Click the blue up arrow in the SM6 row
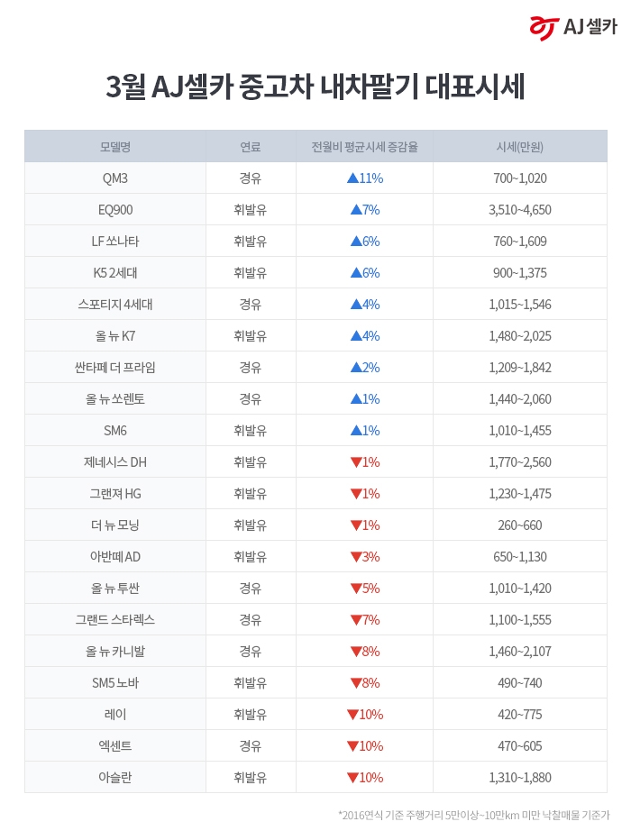The height and width of the screenshot is (840, 631). point(356,431)
